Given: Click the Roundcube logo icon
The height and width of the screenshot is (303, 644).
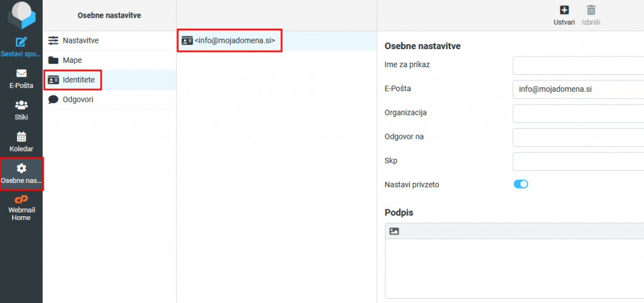Looking at the screenshot, I should pos(21,15).
